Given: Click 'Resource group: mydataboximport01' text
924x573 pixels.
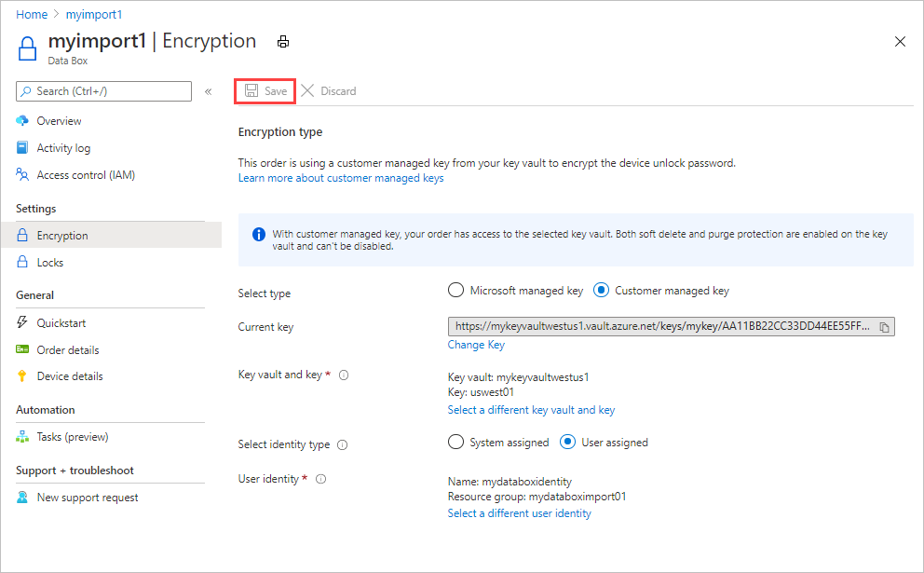Looking at the screenshot, I should pyautogui.click(x=537, y=497).
